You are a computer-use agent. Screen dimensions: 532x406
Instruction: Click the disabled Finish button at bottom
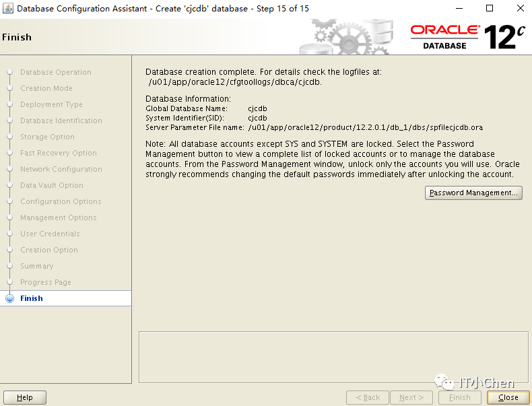[x=459, y=397]
